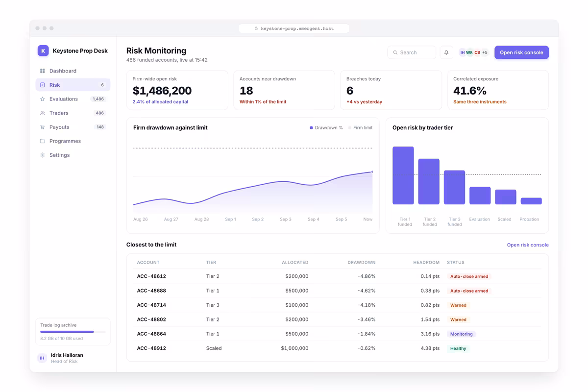Click account ACC-48912

[151, 348]
